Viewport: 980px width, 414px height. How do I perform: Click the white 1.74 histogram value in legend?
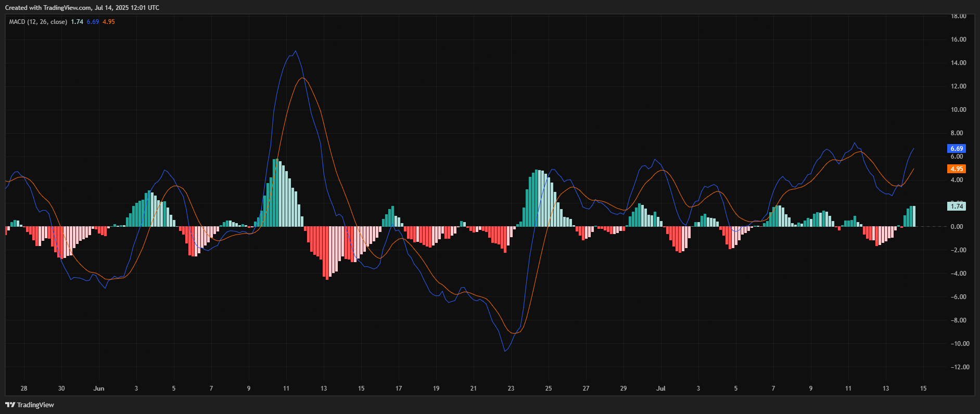(x=77, y=22)
